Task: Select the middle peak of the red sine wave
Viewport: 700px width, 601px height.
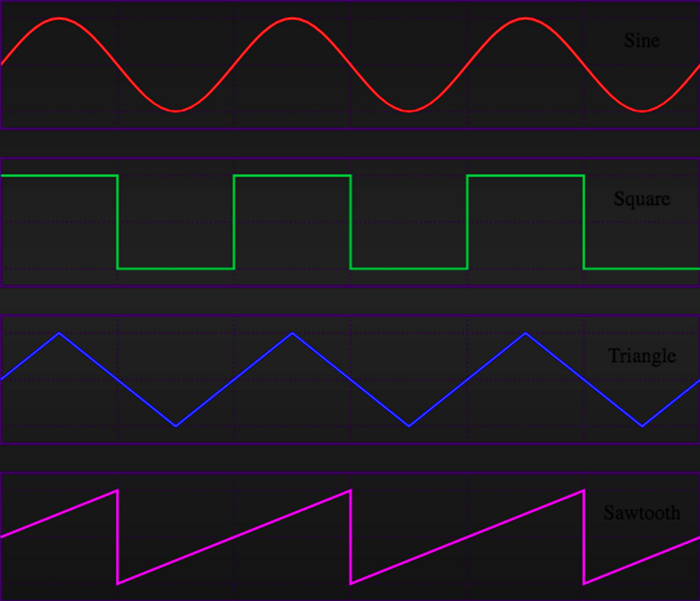Action: pos(292,19)
